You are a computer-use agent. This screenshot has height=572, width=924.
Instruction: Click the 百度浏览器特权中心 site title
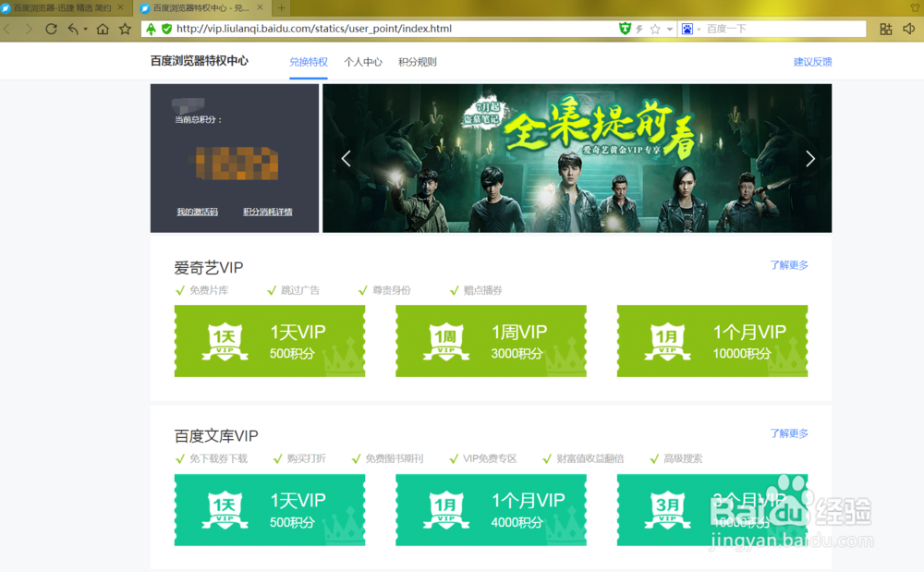click(200, 61)
